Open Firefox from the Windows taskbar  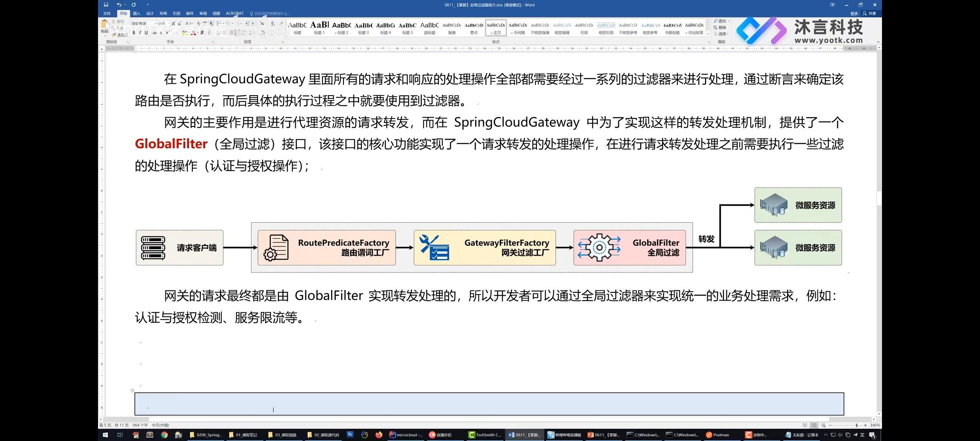(x=379, y=435)
